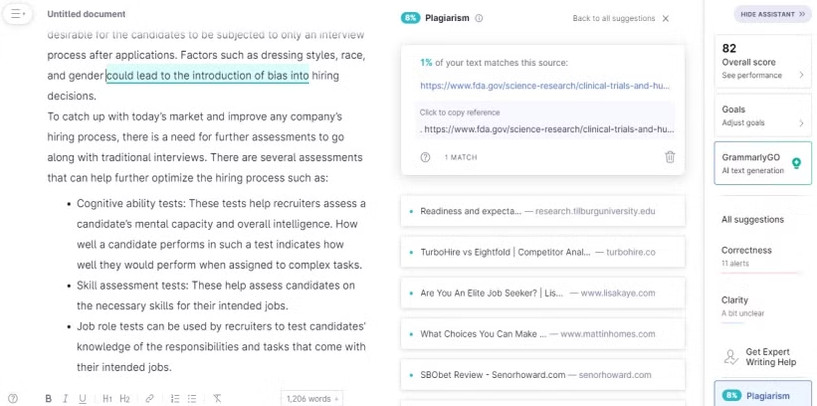Click reference field to copy citation
The height and width of the screenshot is (406, 817).
point(546,129)
